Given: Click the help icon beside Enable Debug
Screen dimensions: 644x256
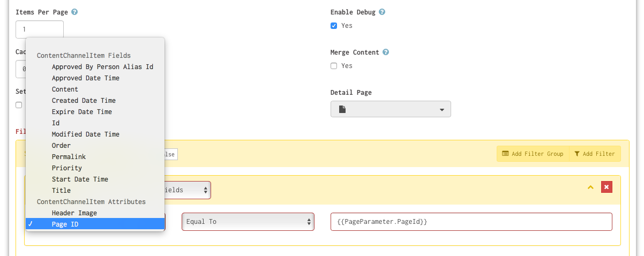Looking at the screenshot, I should click(382, 12).
